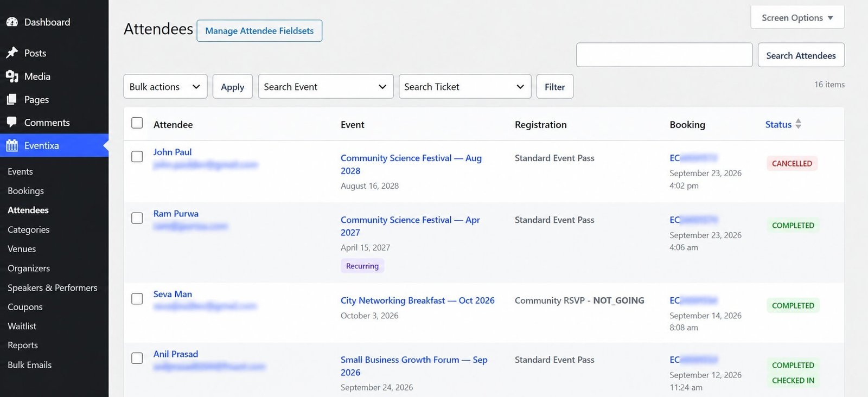The image size is (868, 397).
Task: Select the Seva Man row checkbox
Action: (x=137, y=299)
